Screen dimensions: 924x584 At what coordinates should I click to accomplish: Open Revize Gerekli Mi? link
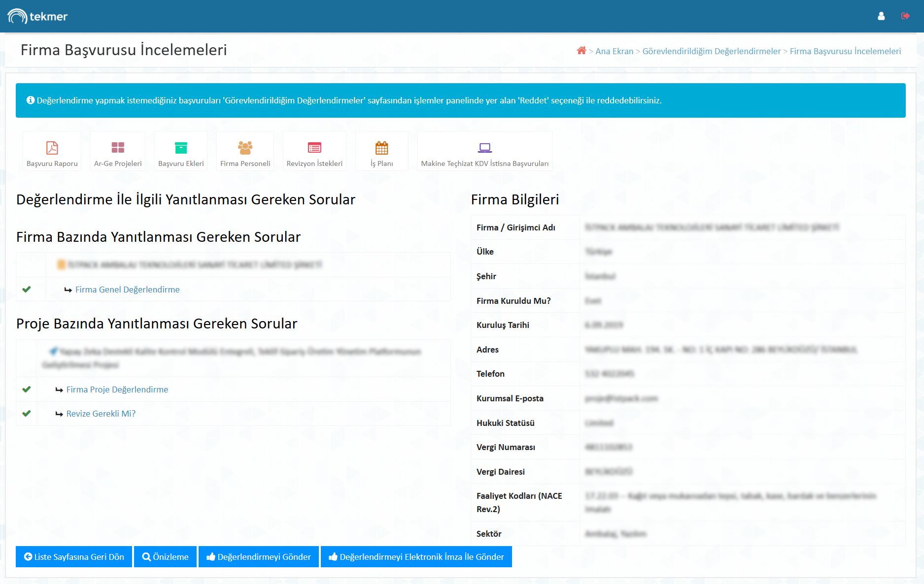point(101,414)
